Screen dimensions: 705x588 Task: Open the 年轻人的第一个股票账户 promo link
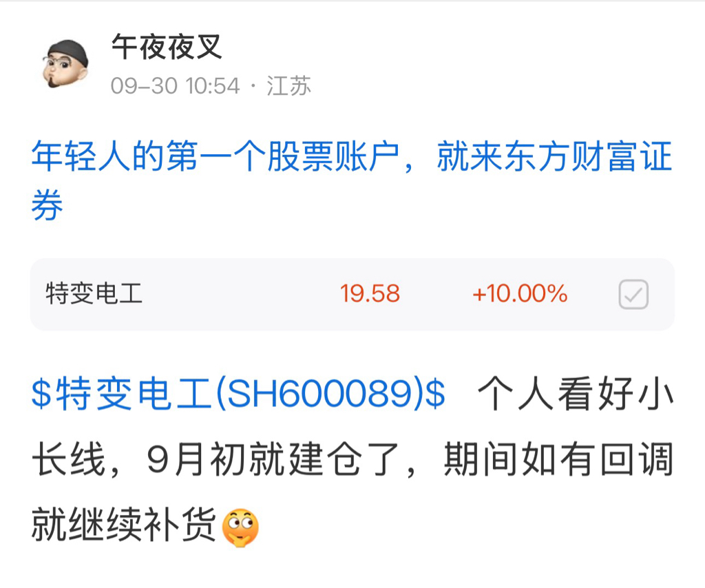215,156
